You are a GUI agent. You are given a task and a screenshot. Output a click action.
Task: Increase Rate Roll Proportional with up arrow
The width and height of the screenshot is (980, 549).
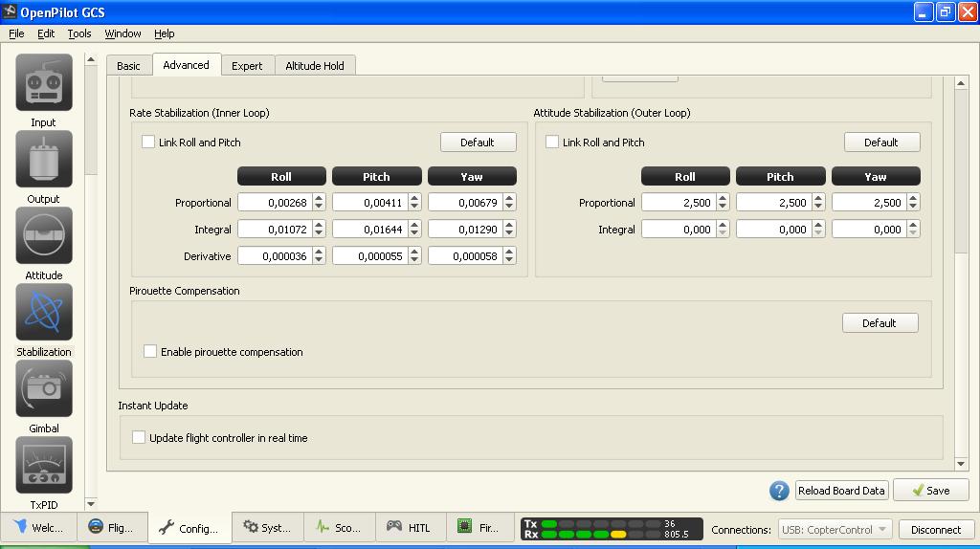click(319, 198)
